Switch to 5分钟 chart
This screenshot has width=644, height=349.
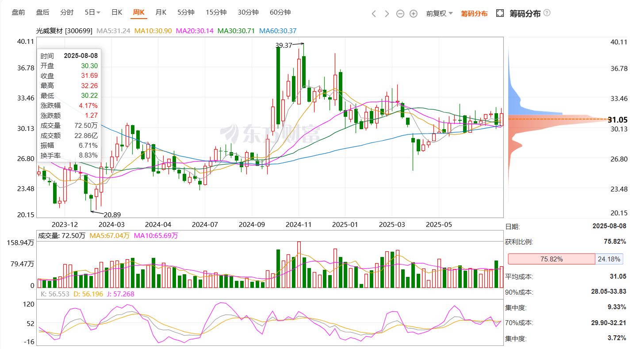click(186, 12)
